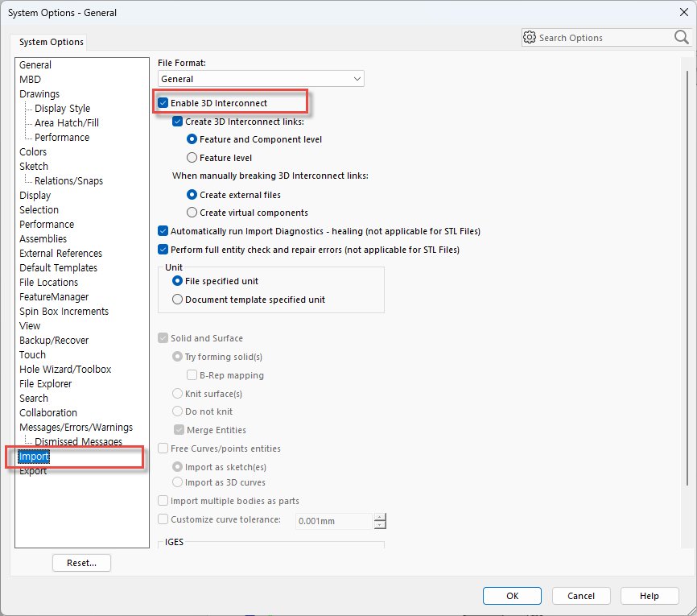Open Hole Wizard/Toolbox settings

pyautogui.click(x=65, y=369)
